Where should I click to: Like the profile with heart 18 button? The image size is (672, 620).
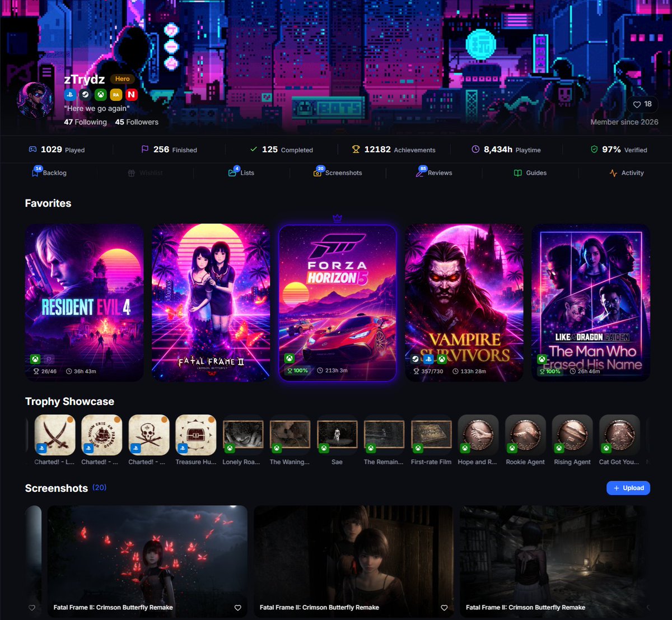[642, 104]
